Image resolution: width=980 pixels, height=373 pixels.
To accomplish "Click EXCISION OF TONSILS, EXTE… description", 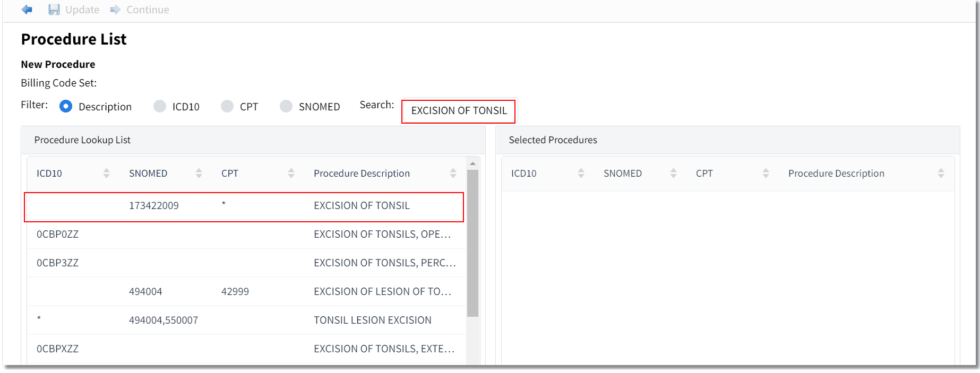I will 384,349.
